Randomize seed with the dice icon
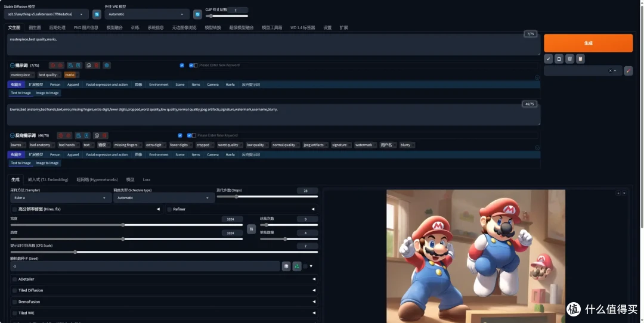This screenshot has height=323, width=644. 286,266
